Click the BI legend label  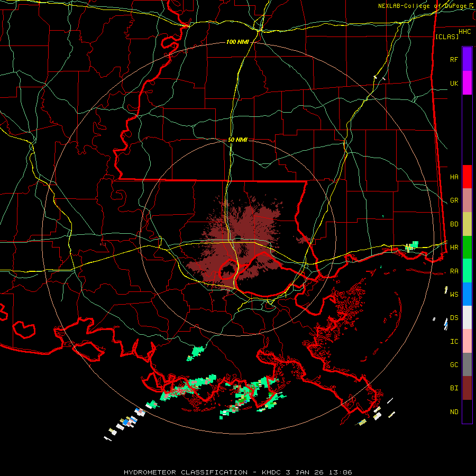(454, 388)
